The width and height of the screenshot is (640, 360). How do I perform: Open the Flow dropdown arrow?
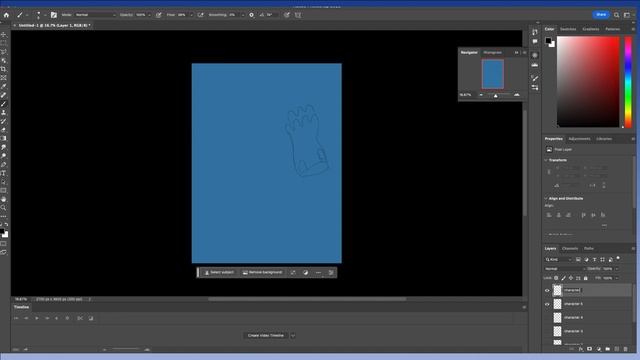(191, 15)
